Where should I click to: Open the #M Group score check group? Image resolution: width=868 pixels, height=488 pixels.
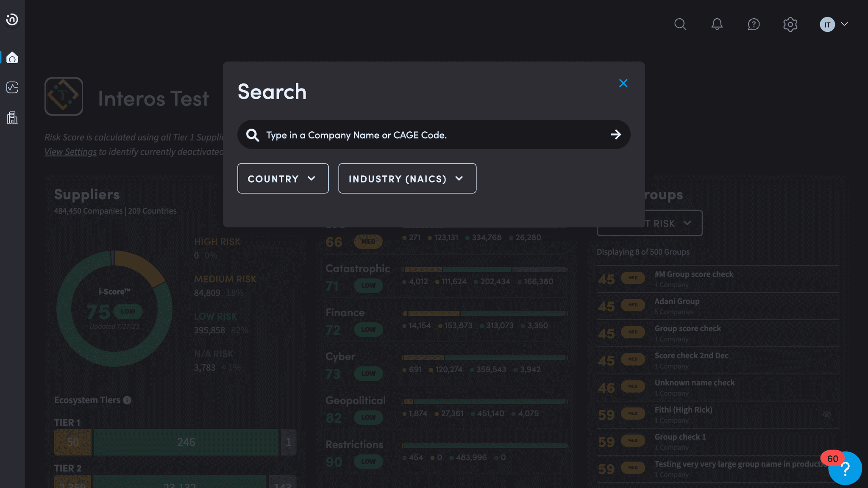click(718, 279)
